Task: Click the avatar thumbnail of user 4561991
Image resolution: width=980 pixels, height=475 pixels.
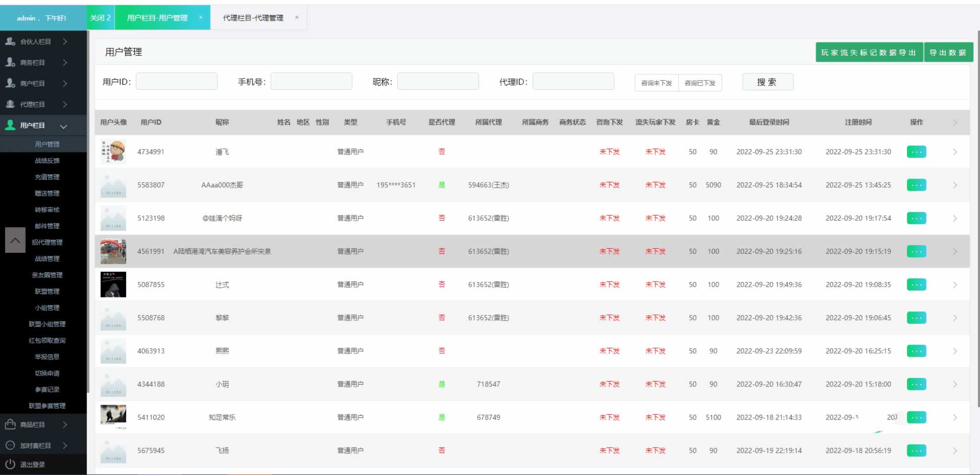Action: pos(113,251)
